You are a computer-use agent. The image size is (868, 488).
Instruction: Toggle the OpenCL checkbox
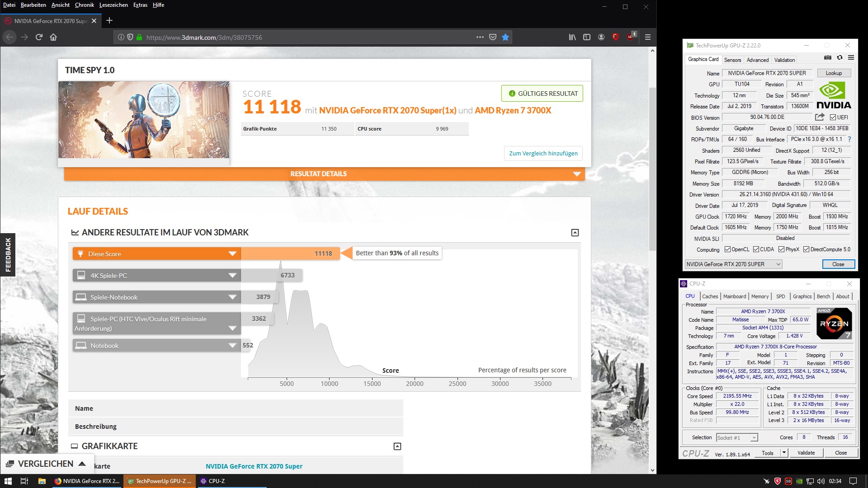[x=727, y=249]
